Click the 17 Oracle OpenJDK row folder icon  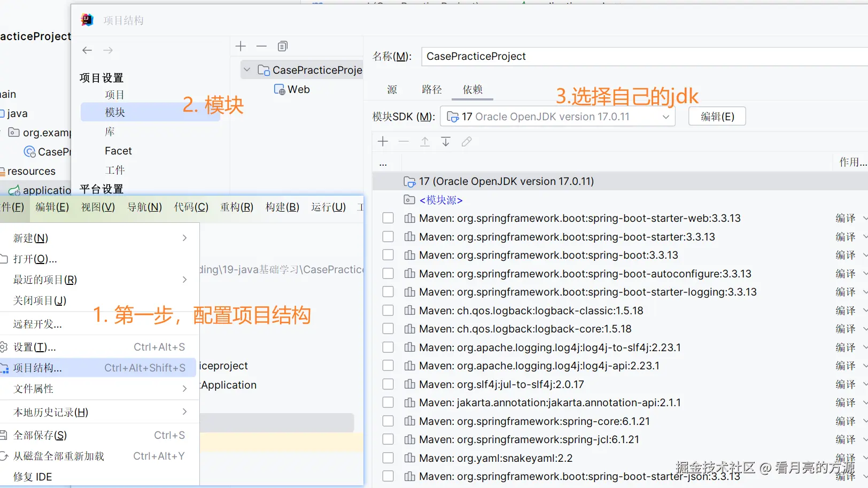point(409,182)
